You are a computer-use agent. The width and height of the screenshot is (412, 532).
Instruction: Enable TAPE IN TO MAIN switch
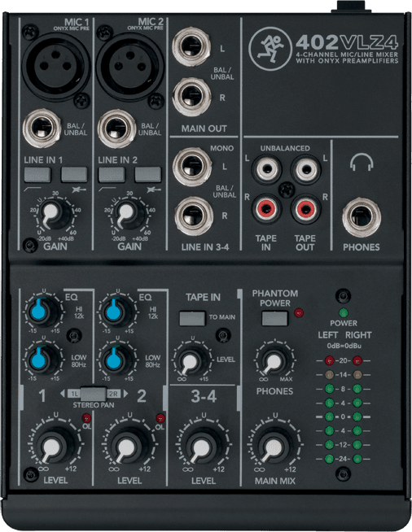click(192, 319)
